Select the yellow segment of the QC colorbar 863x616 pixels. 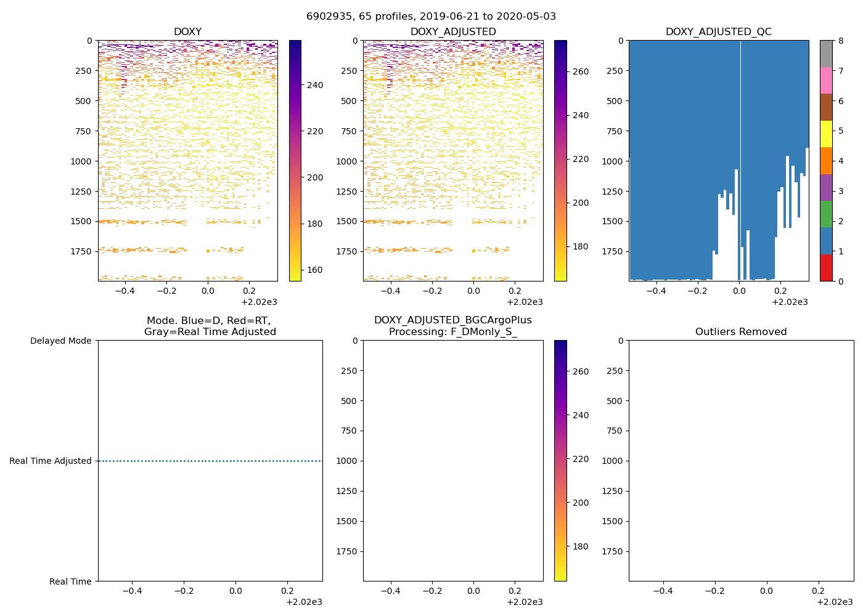coord(826,134)
